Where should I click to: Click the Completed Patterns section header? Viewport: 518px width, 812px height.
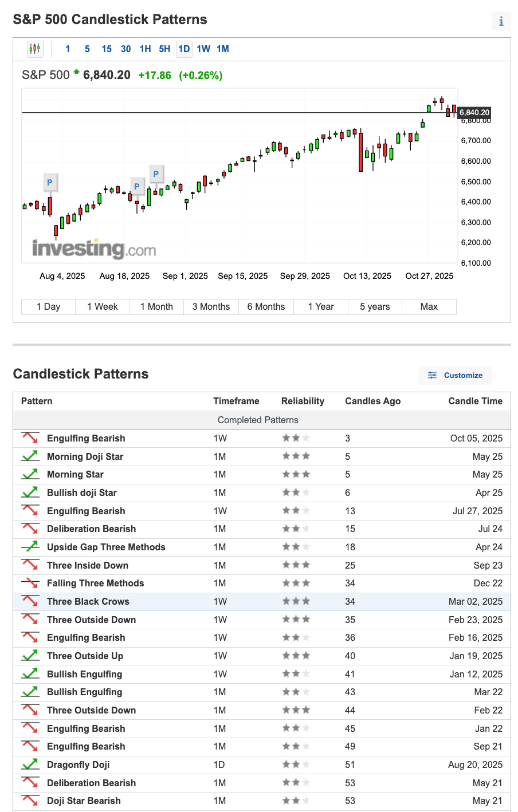(258, 420)
